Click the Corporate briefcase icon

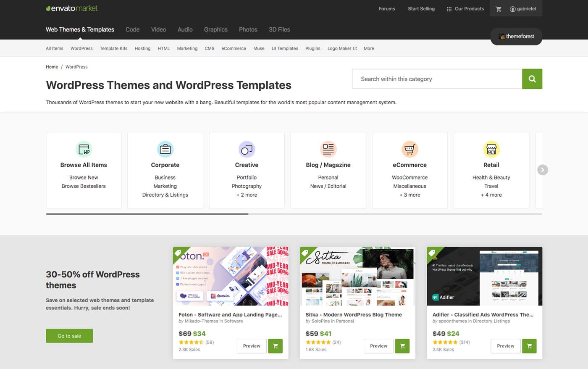click(165, 149)
